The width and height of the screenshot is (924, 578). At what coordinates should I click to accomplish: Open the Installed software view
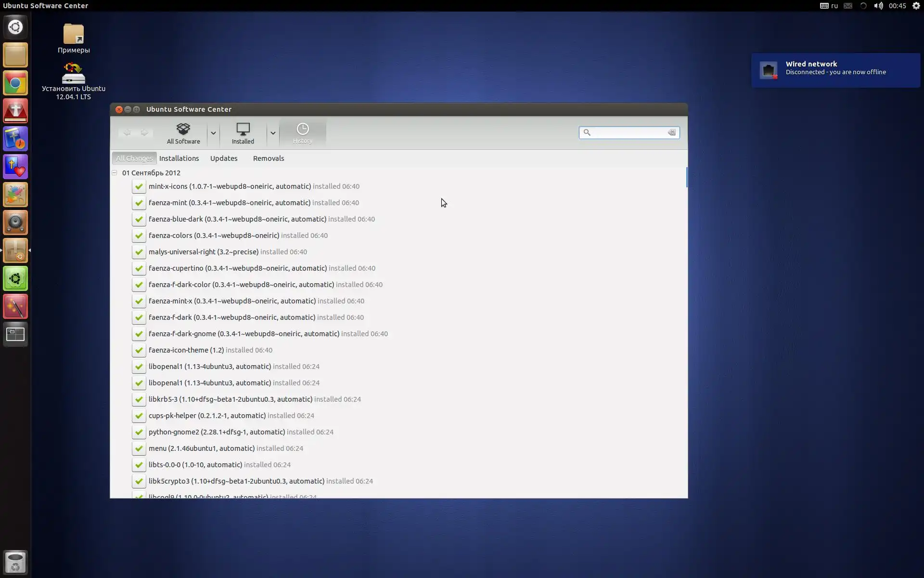click(243, 133)
